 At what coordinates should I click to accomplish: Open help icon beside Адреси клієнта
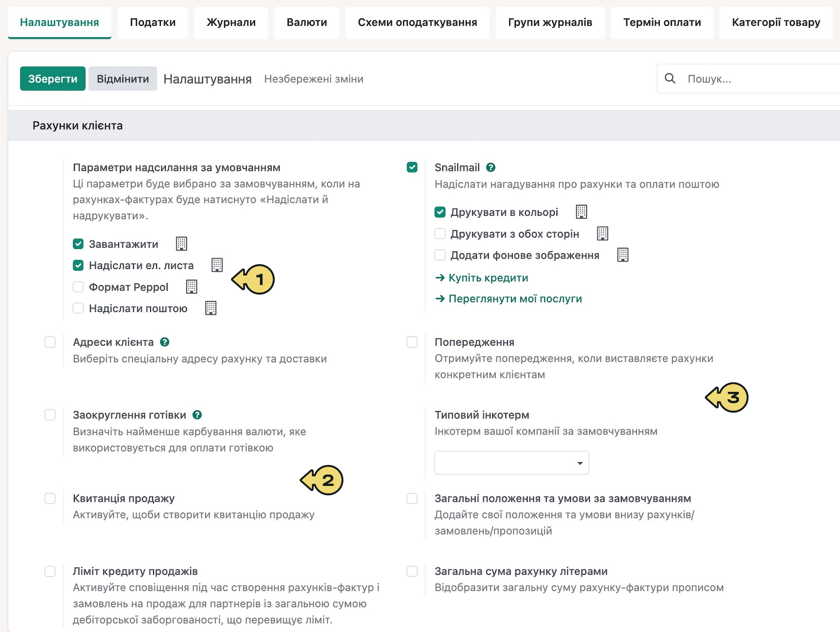click(164, 342)
